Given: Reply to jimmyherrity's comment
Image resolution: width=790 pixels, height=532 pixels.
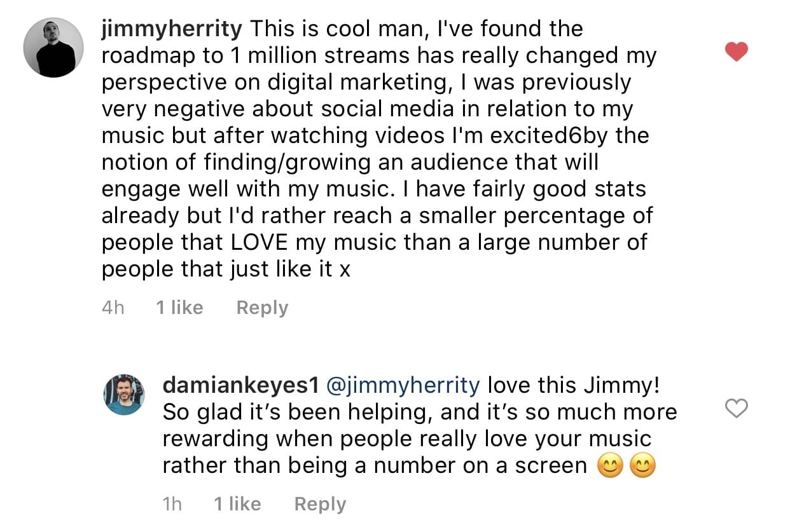Looking at the screenshot, I should click(262, 308).
